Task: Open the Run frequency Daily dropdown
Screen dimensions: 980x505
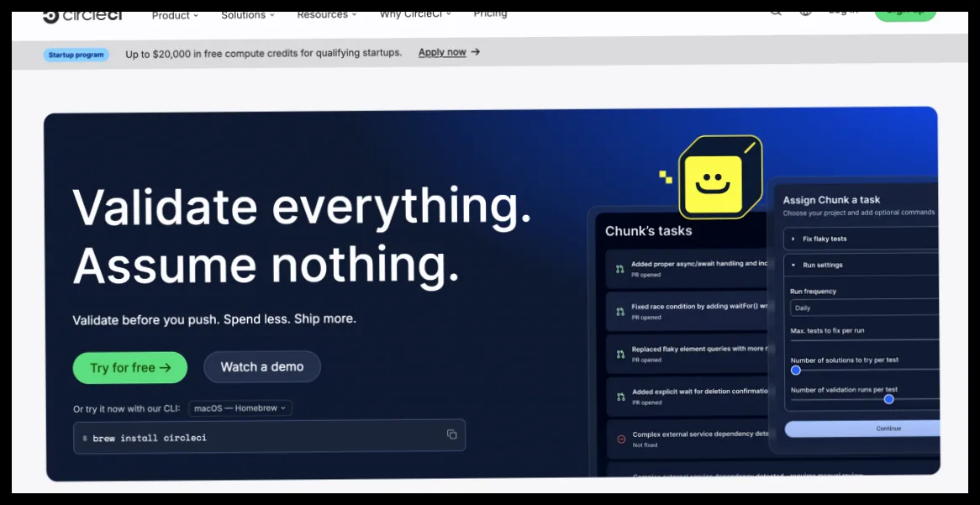Action: click(864, 308)
